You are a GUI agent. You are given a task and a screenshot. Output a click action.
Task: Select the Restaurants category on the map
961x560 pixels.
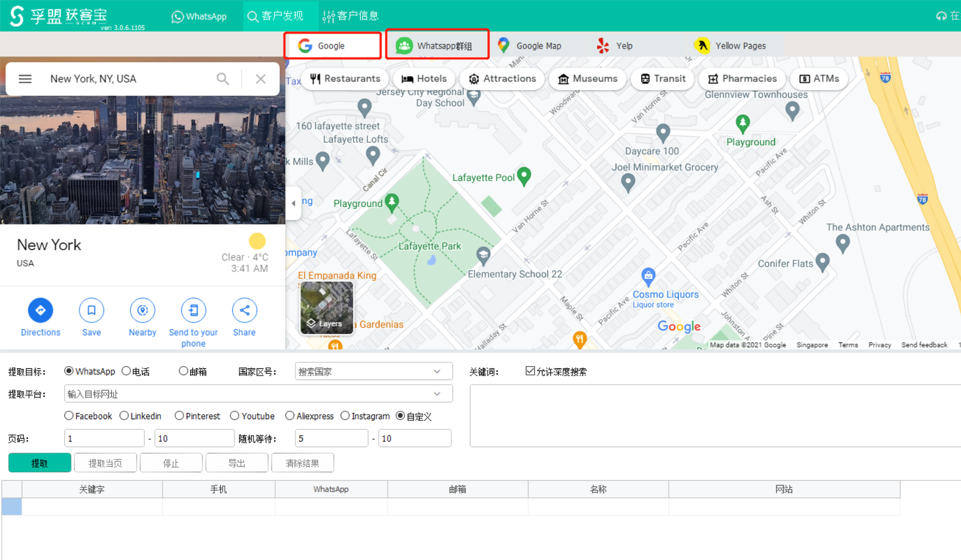tap(345, 78)
